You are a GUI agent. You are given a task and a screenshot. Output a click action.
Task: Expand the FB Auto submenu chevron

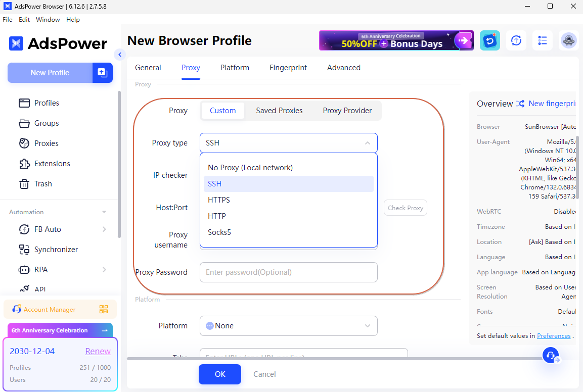[104, 229]
